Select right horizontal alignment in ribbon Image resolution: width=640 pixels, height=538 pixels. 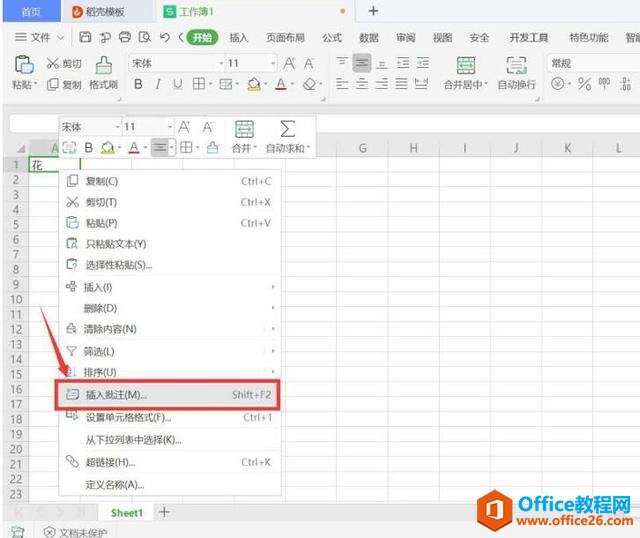click(382, 84)
